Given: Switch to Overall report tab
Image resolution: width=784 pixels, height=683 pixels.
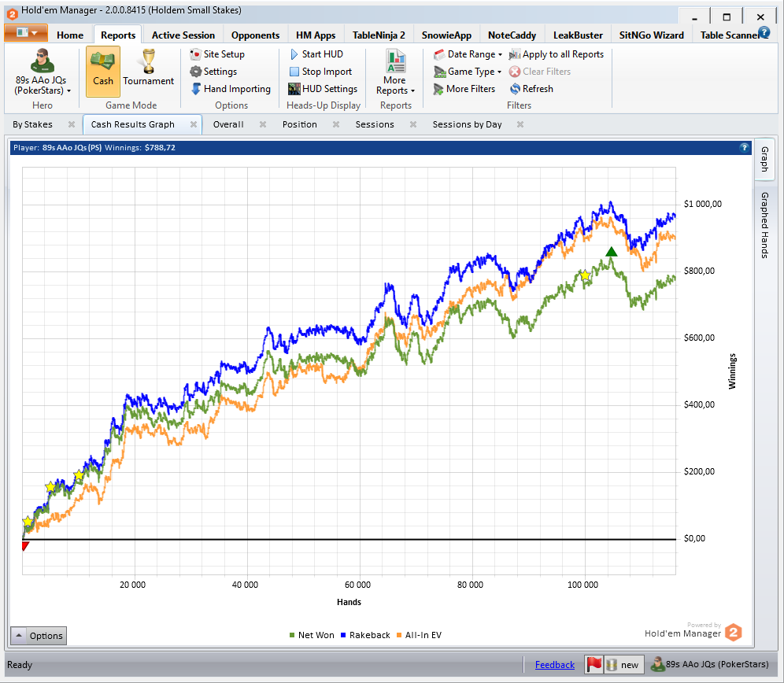Looking at the screenshot, I should (x=228, y=124).
